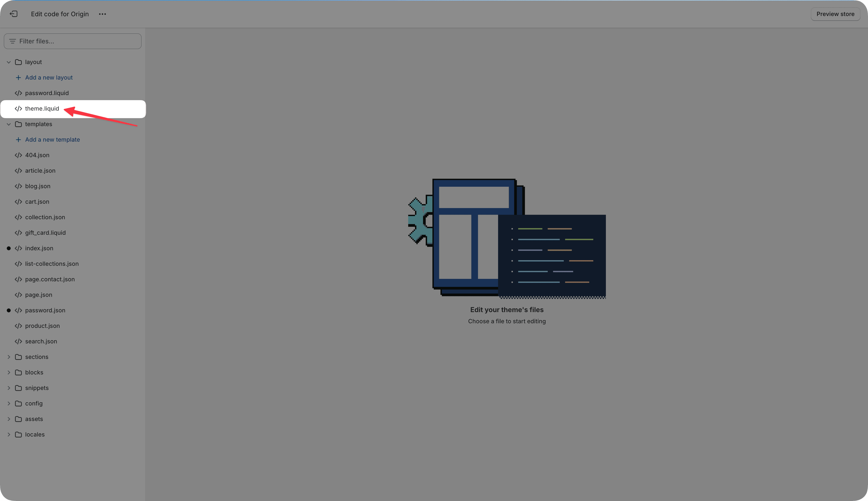Click the plus icon beside Add a new layout

click(18, 78)
